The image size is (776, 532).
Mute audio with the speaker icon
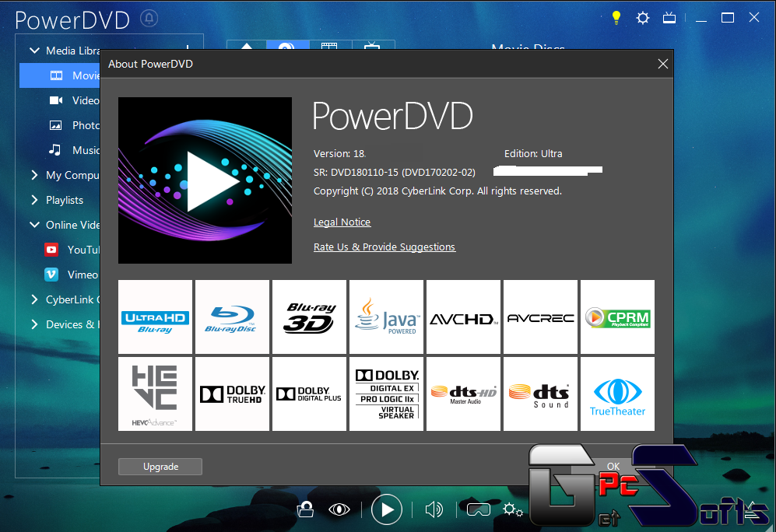tap(434, 509)
